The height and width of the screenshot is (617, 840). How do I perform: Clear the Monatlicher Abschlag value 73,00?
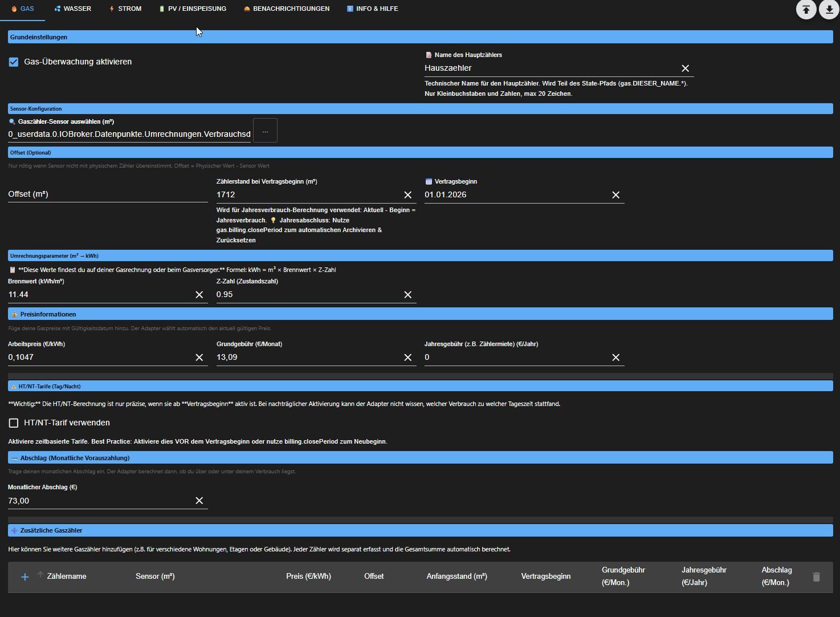pyautogui.click(x=199, y=501)
